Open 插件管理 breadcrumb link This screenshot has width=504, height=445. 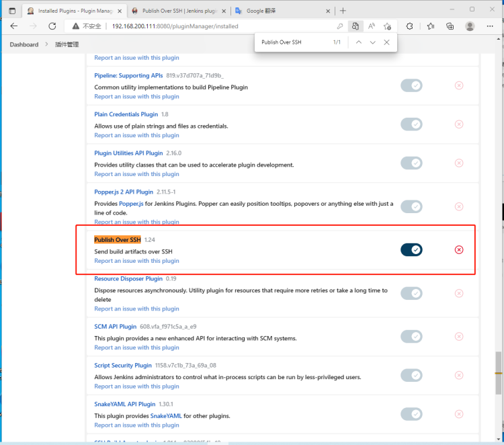click(67, 44)
